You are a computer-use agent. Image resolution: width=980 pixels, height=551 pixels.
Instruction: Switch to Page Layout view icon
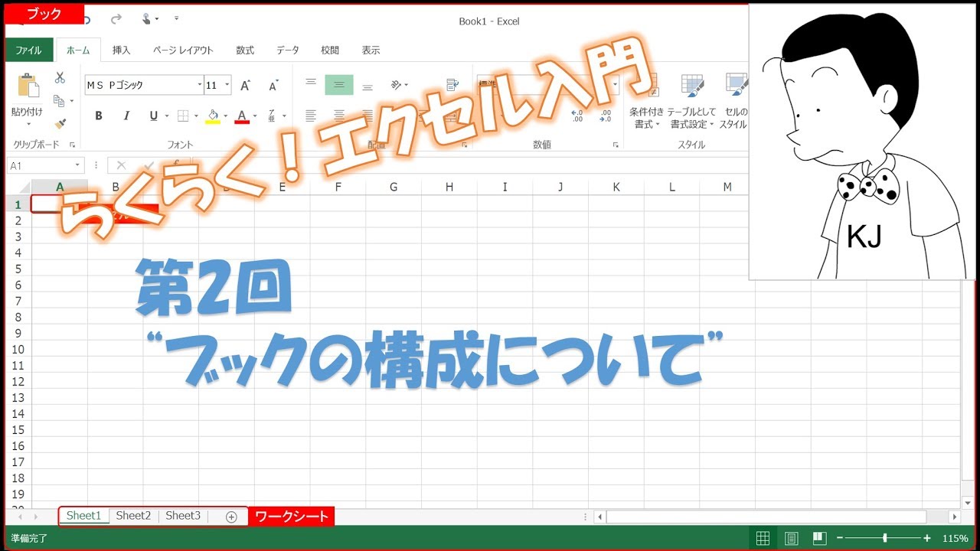click(x=792, y=539)
